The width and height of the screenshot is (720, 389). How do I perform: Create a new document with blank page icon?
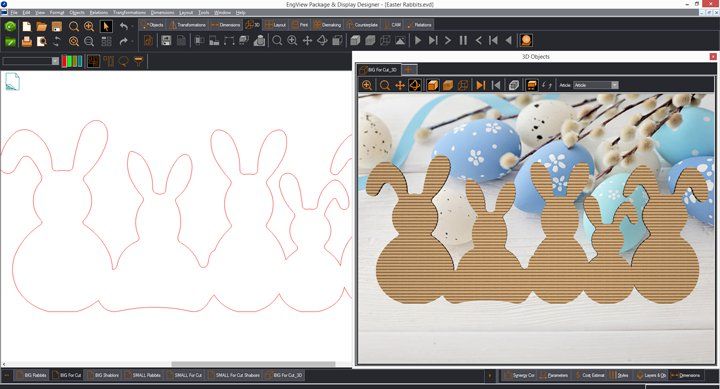point(27,26)
